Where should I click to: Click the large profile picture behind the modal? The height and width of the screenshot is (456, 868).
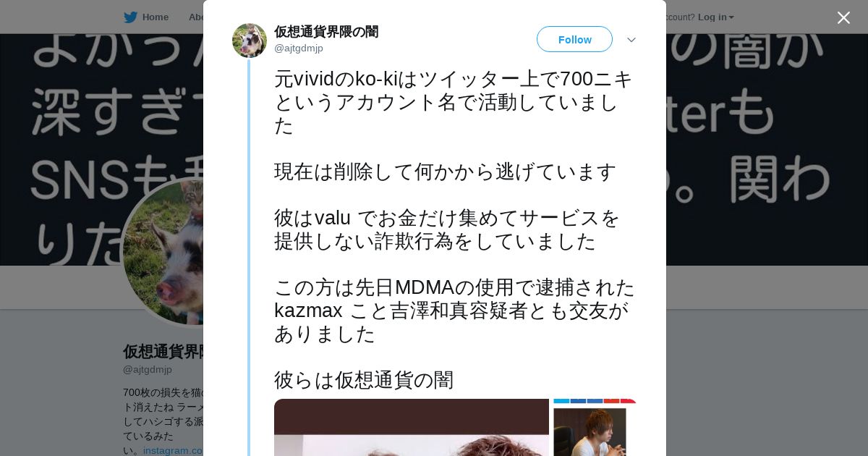point(163,252)
